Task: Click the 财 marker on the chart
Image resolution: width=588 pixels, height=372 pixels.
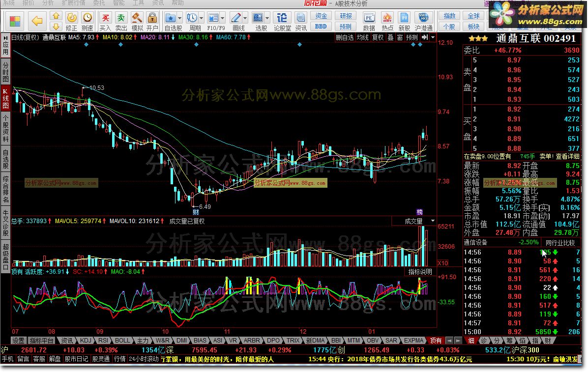Action: tap(195, 212)
